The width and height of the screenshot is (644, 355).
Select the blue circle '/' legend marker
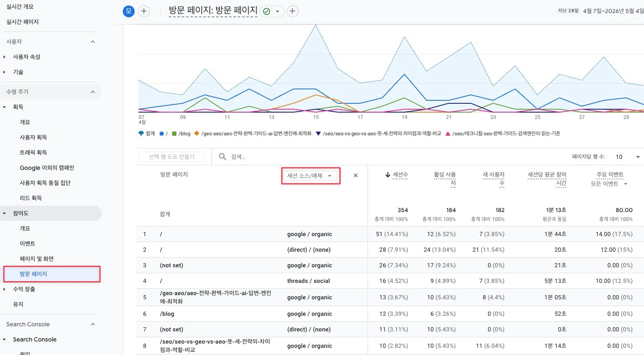(162, 134)
